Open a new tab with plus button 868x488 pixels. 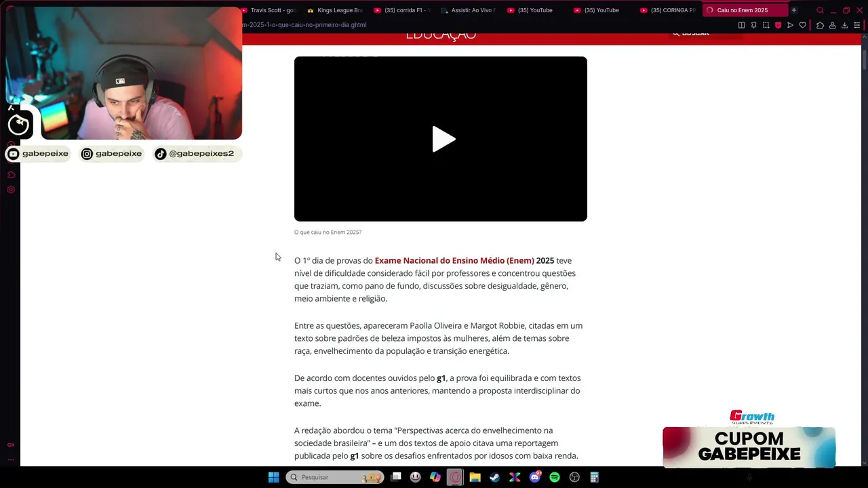click(793, 10)
